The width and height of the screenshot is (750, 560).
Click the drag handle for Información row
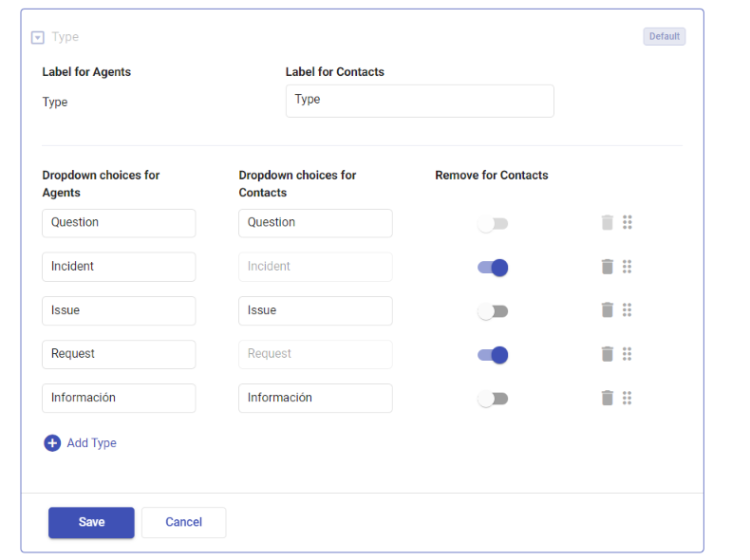coord(628,398)
